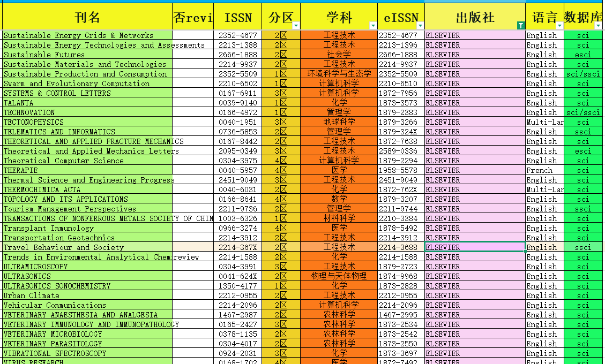605x364 pixels.
Task: Select ELSEVIER cell in Travel Behaviour row
Action: (x=475, y=247)
